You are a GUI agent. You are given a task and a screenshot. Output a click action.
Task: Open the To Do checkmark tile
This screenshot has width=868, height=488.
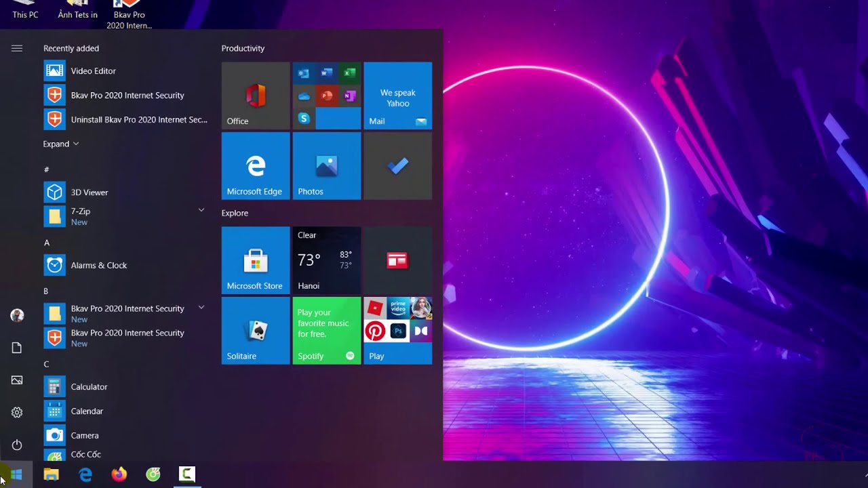(x=397, y=166)
